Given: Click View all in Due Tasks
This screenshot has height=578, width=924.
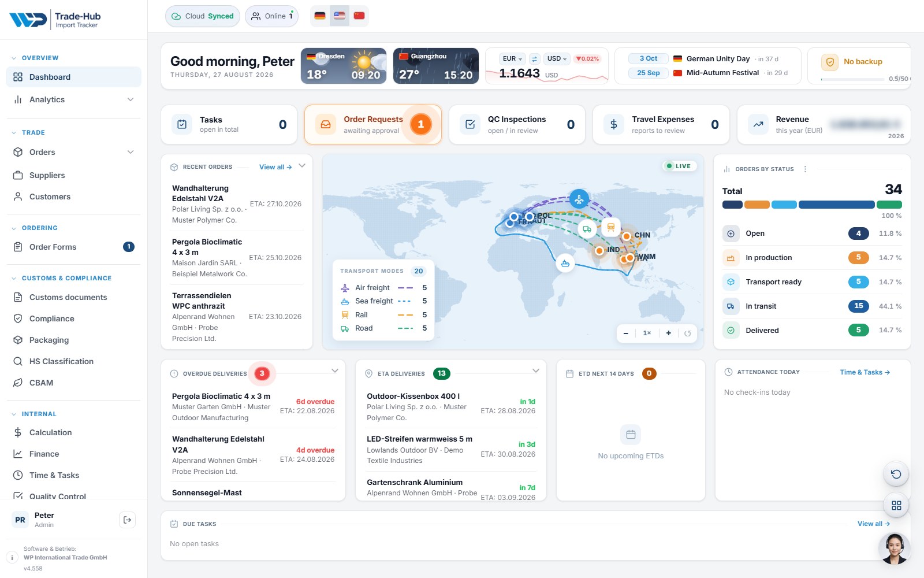Looking at the screenshot, I should (873, 524).
